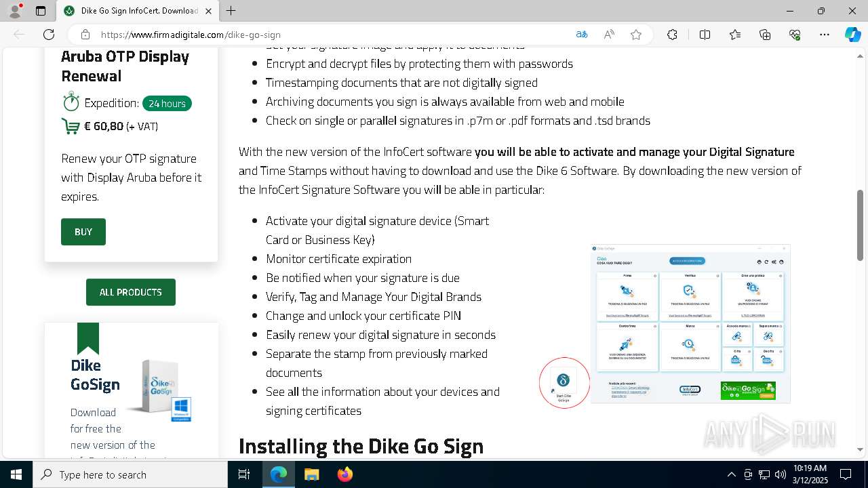This screenshot has height=488, width=868.
Task: Click 'Verify, Tag and Manage' list item
Action: coord(374,297)
